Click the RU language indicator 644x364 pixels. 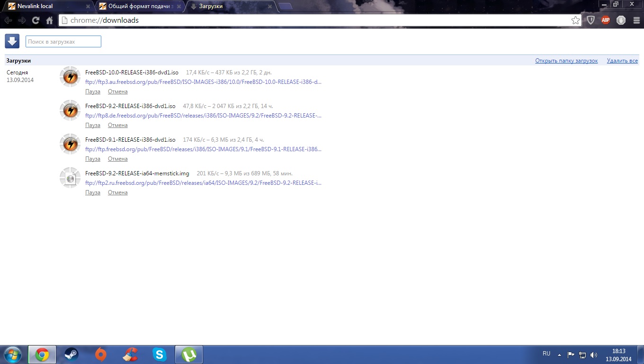(x=546, y=354)
